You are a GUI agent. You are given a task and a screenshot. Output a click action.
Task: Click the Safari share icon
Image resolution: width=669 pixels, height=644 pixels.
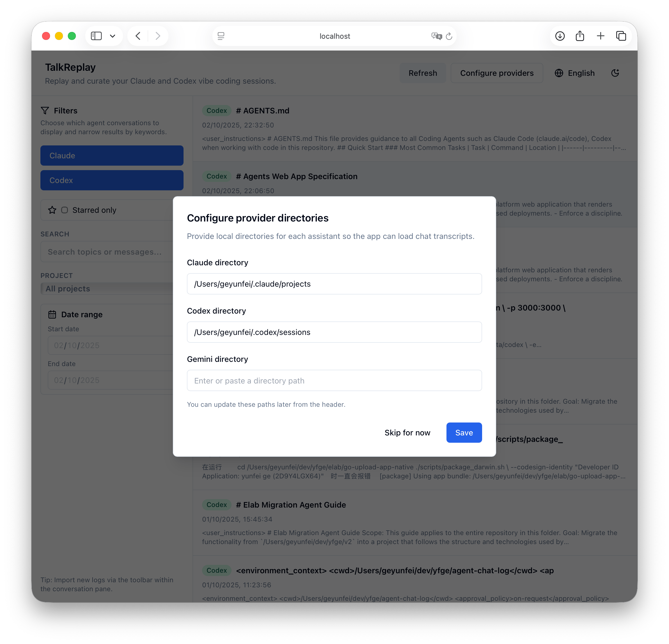[580, 36]
